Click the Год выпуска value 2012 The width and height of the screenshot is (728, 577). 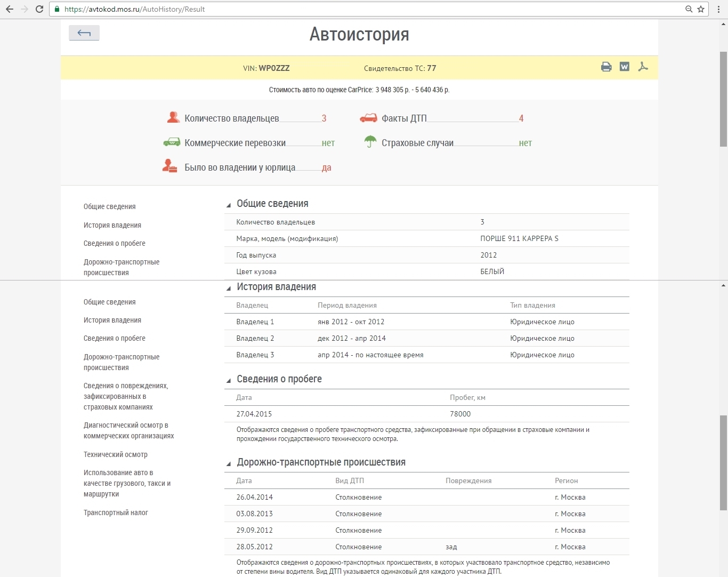489,255
